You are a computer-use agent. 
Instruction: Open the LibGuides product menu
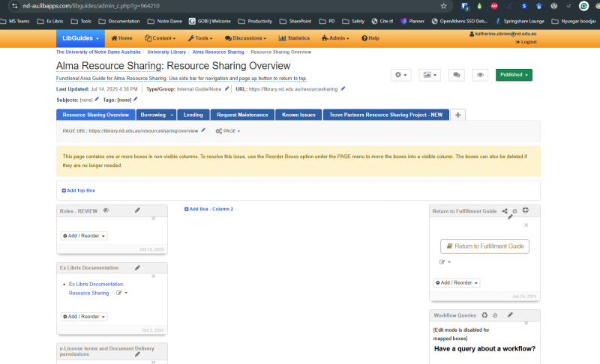point(80,38)
